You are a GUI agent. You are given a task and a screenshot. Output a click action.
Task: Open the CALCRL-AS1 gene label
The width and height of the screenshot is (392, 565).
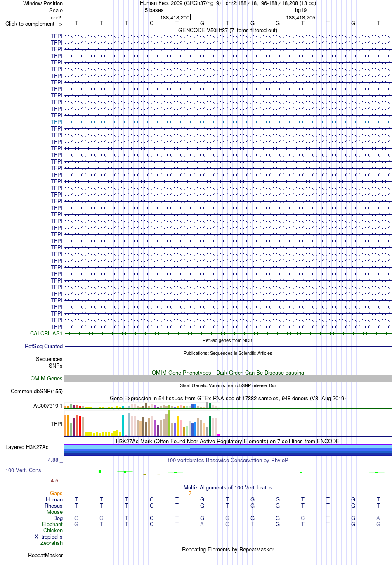click(46, 333)
